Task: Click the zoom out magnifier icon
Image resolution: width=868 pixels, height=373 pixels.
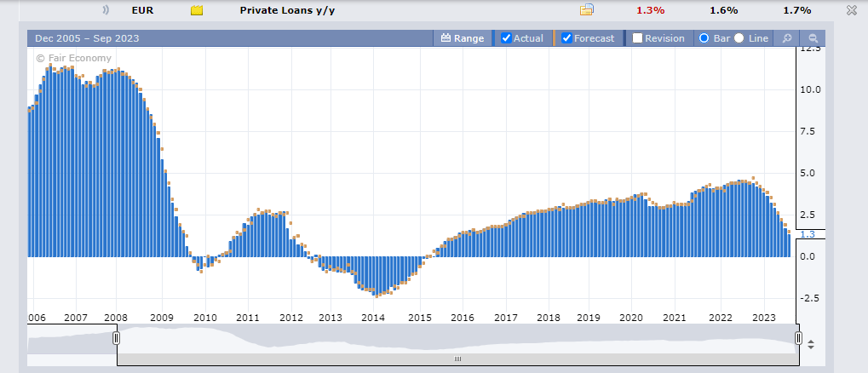Action: (813, 38)
